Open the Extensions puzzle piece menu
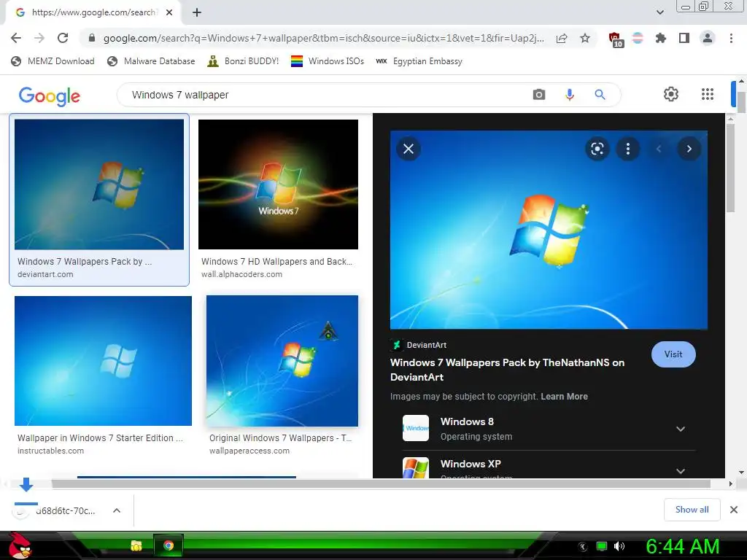This screenshot has height=560, width=747. click(x=660, y=38)
